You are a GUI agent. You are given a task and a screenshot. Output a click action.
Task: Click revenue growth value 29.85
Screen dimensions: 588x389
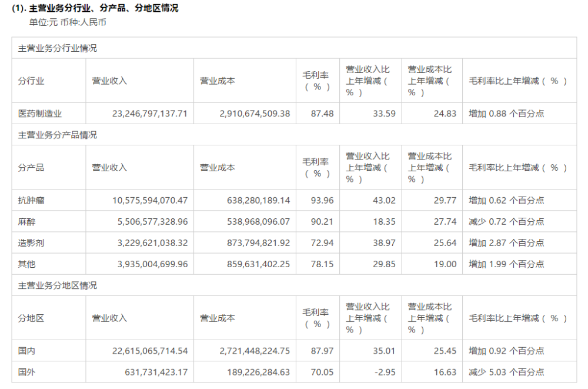click(x=384, y=264)
